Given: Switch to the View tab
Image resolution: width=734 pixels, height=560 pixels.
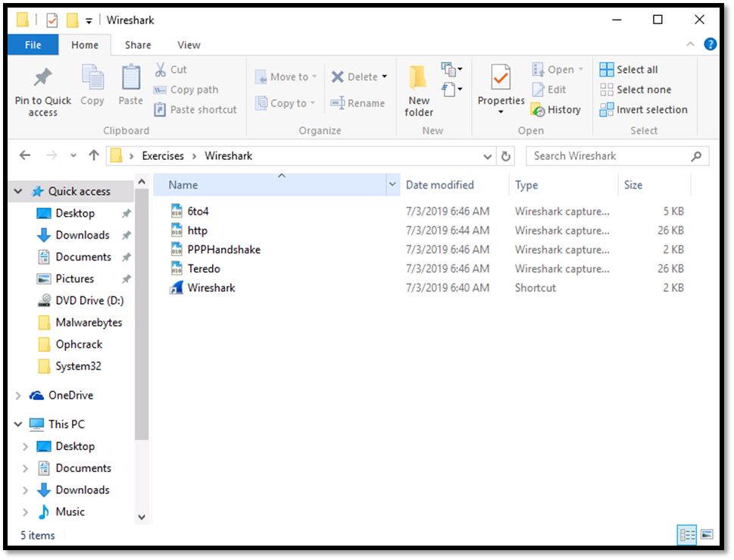Looking at the screenshot, I should click(x=189, y=45).
